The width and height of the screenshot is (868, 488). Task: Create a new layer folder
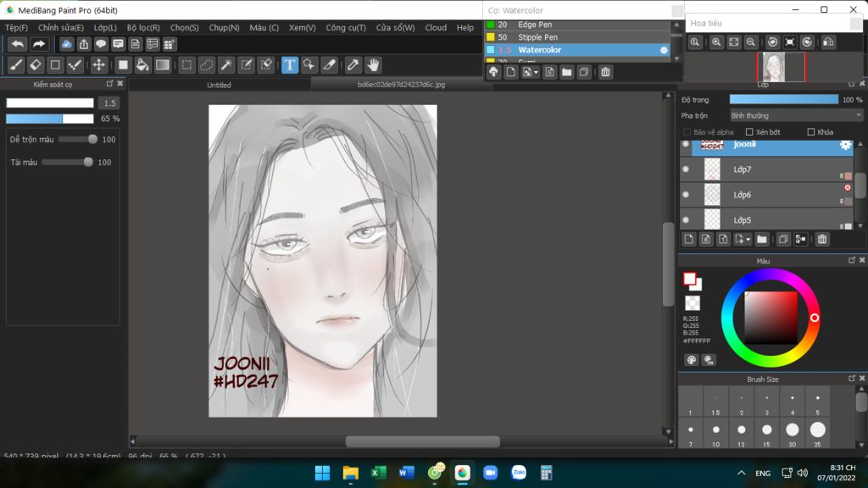tap(762, 239)
